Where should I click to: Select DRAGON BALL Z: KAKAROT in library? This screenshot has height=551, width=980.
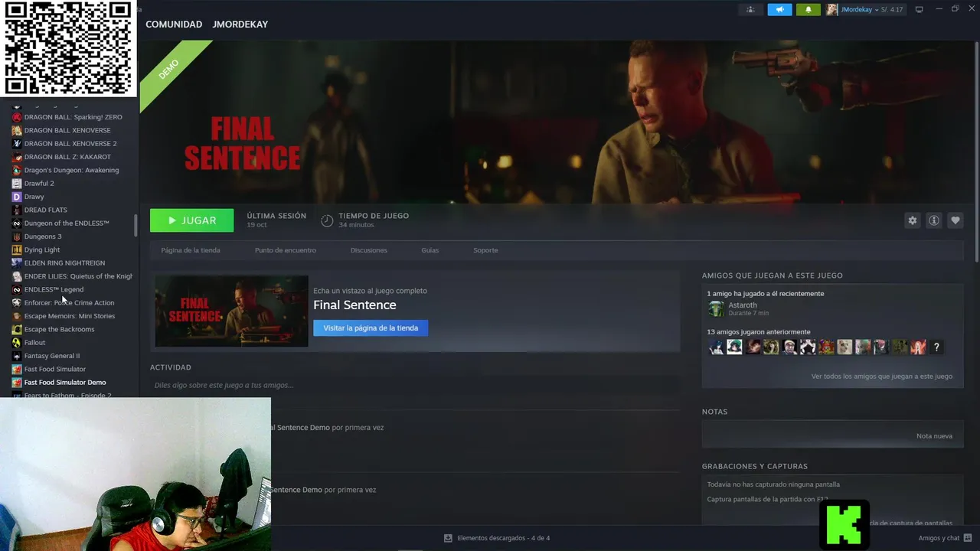[67, 157]
